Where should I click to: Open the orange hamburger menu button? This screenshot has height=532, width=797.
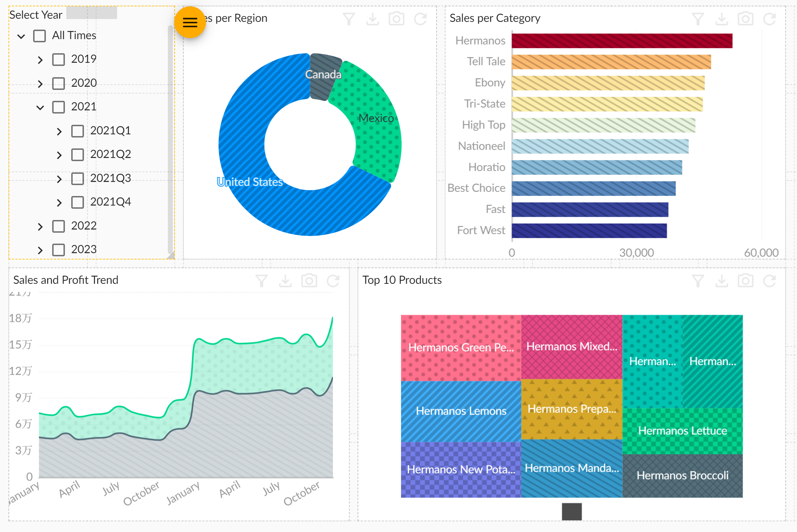click(x=190, y=22)
